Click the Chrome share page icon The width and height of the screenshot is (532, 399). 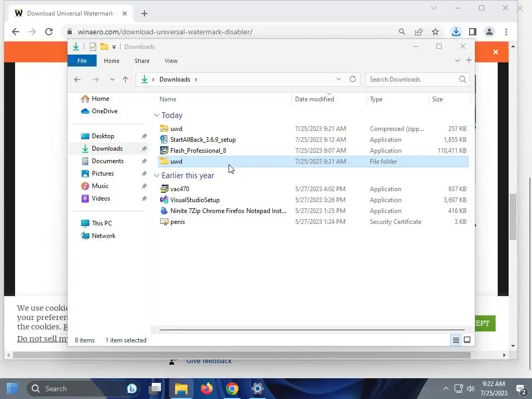(419, 32)
